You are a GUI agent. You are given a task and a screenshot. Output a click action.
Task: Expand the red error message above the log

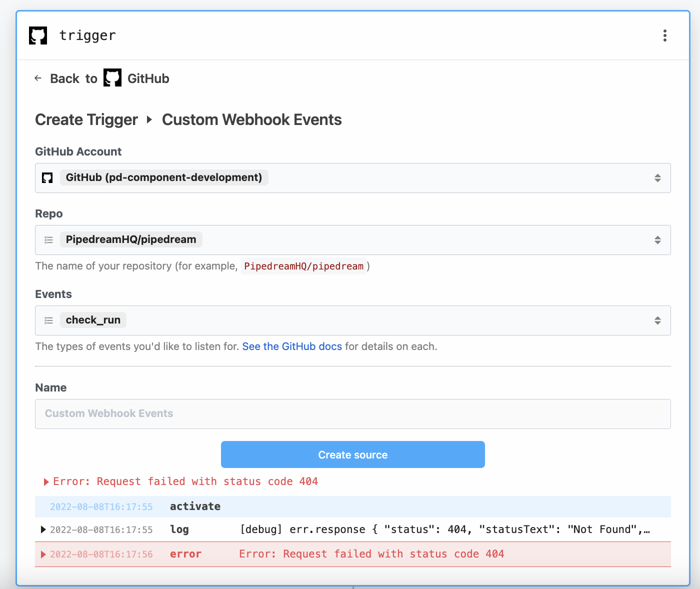tap(46, 482)
